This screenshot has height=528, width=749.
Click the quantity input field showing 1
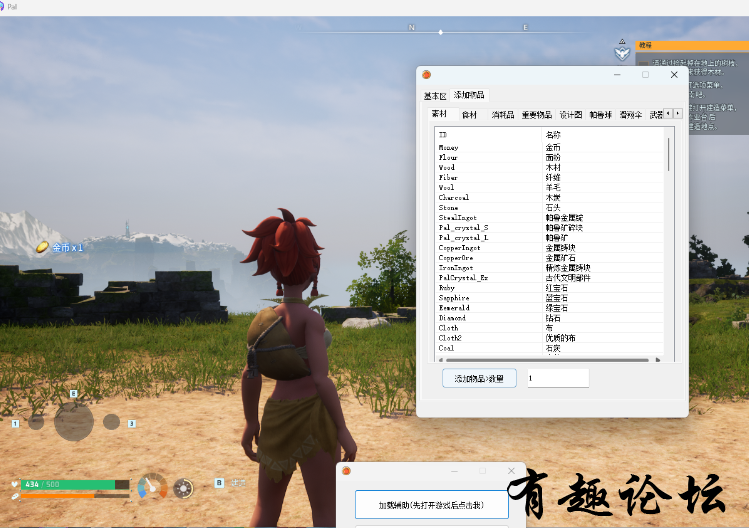click(558, 378)
